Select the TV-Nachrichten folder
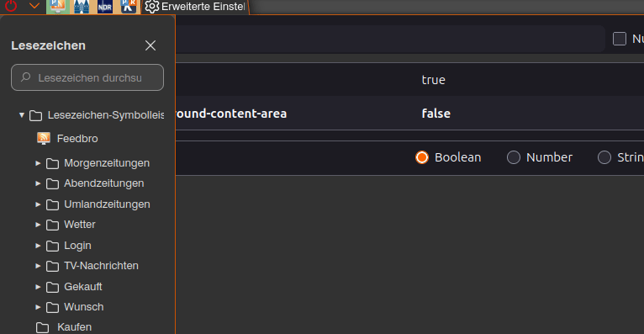 point(101,266)
